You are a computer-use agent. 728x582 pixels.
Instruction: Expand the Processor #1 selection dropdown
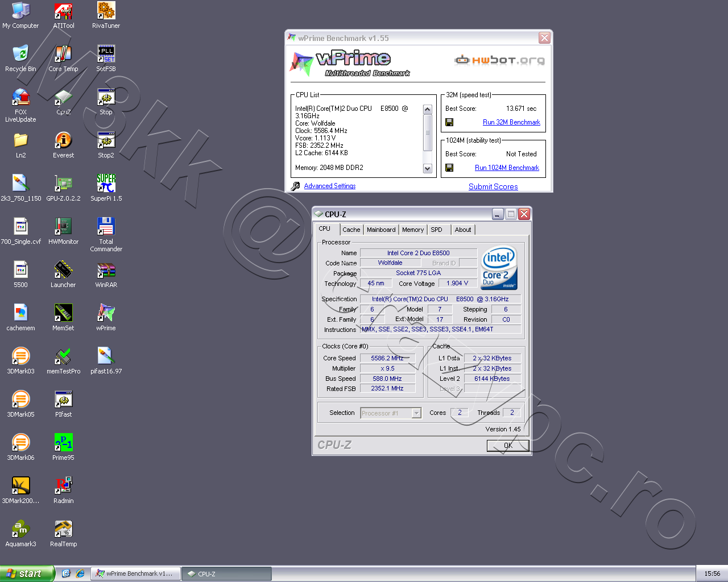point(416,413)
